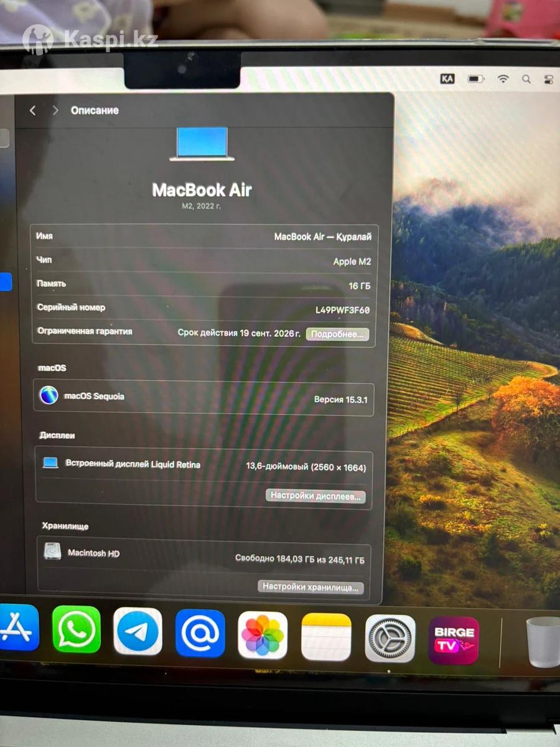
Task: Click the battery status icon
Action: [x=476, y=79]
